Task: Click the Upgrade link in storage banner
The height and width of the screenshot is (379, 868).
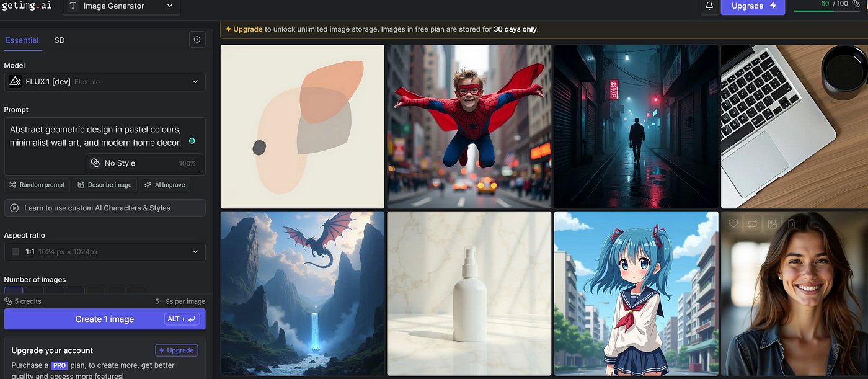Action: point(247,29)
